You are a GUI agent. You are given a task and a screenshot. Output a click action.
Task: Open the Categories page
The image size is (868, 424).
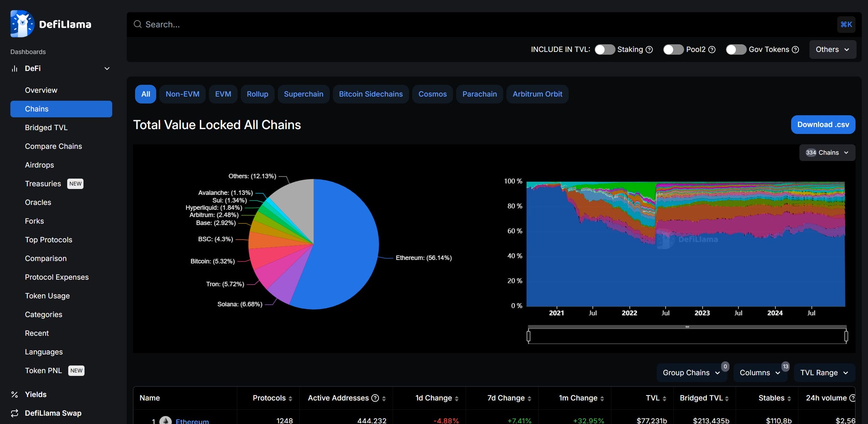[44, 315]
